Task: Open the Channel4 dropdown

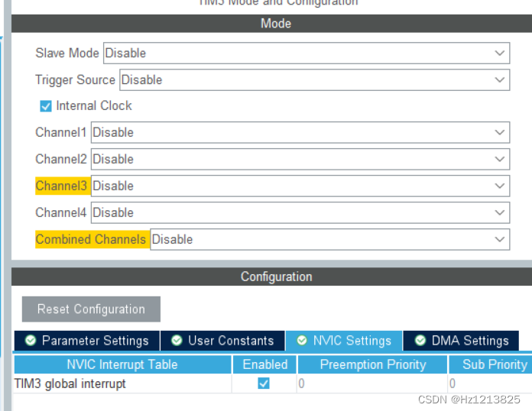Action: (300, 212)
